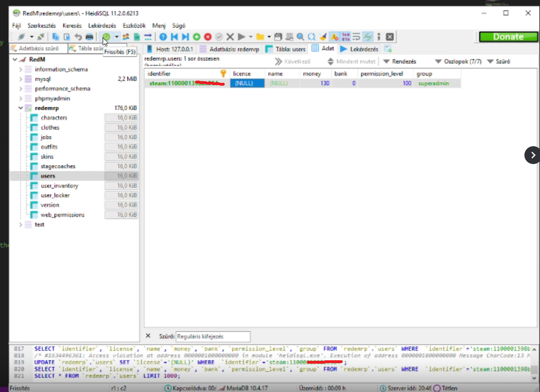This screenshot has width=540, height=392.
Task: Close the filter bar with X
Action: (148, 336)
